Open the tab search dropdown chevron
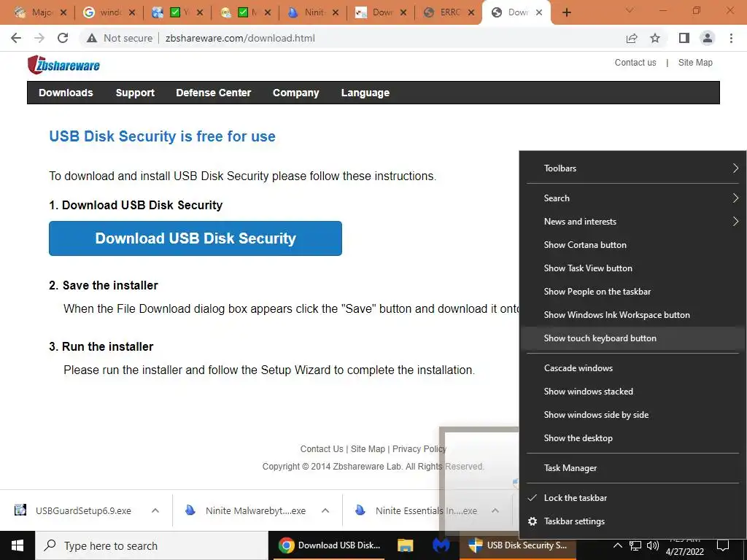 (630, 10)
